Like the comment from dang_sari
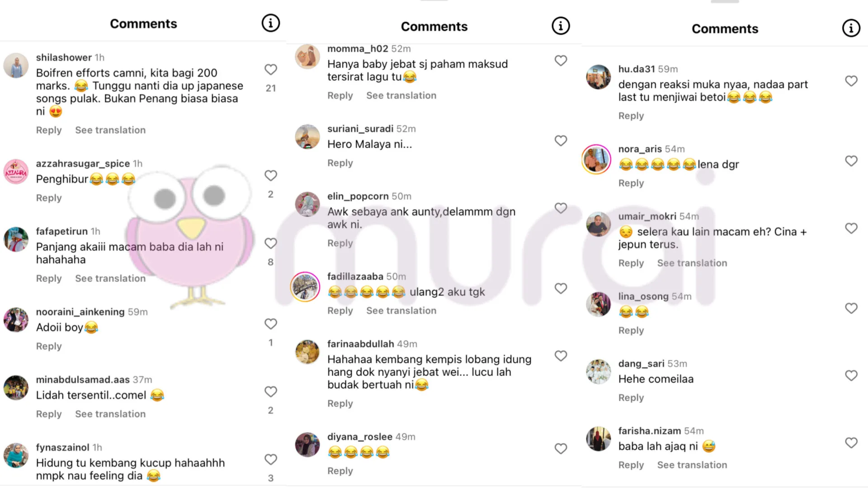868x488 pixels. pos(851,375)
